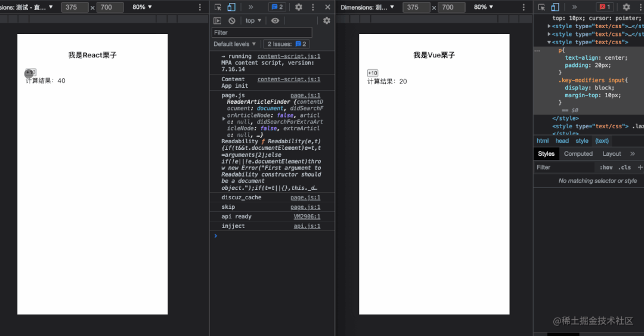Toggle the :hov element state
644x336 pixels.
[x=606, y=167]
